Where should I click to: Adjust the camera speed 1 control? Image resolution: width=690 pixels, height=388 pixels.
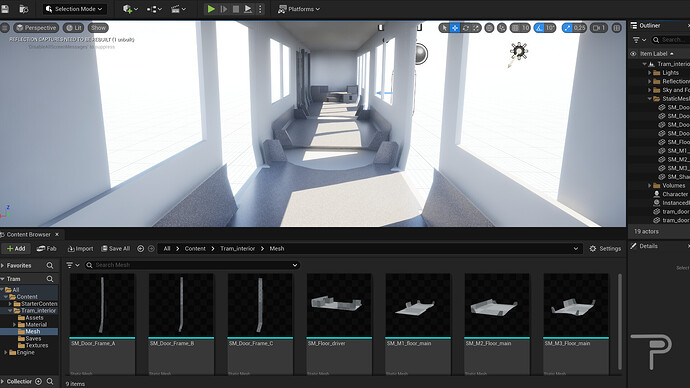pyautogui.click(x=599, y=28)
